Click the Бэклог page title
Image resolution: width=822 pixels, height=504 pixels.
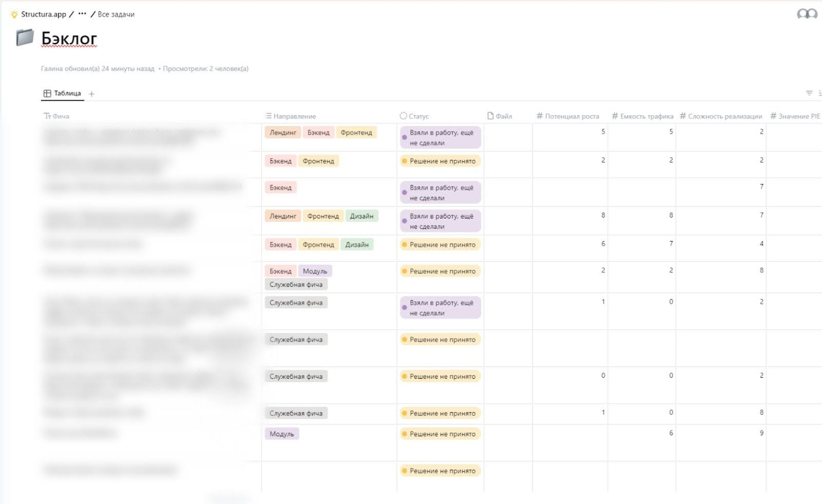tap(69, 38)
